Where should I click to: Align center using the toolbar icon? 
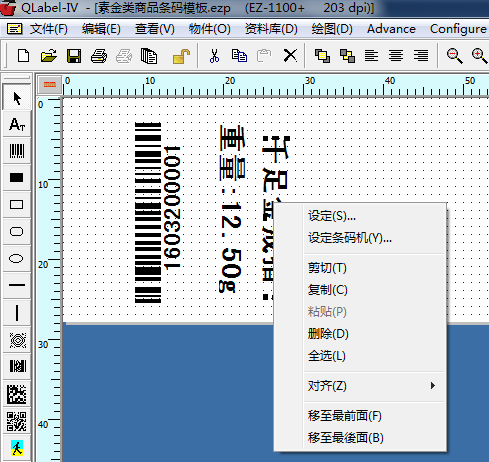(x=396, y=56)
